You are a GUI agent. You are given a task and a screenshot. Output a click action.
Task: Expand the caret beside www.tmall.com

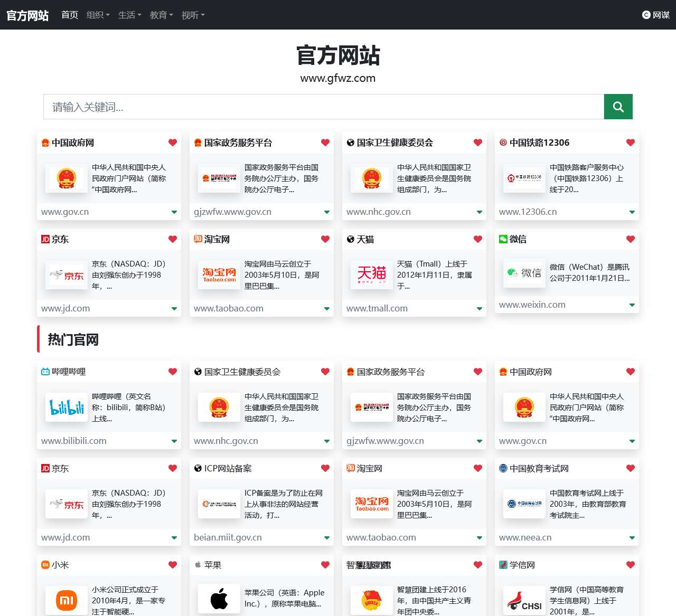(x=480, y=309)
